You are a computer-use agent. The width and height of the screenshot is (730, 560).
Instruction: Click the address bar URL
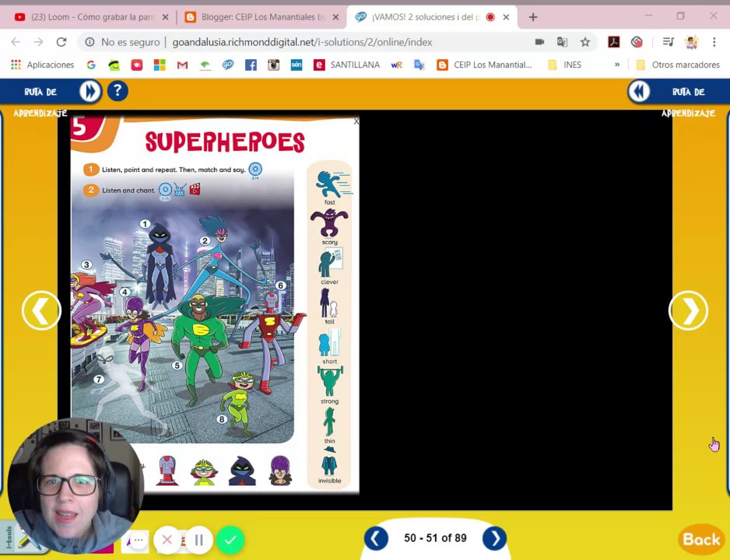coord(302,42)
